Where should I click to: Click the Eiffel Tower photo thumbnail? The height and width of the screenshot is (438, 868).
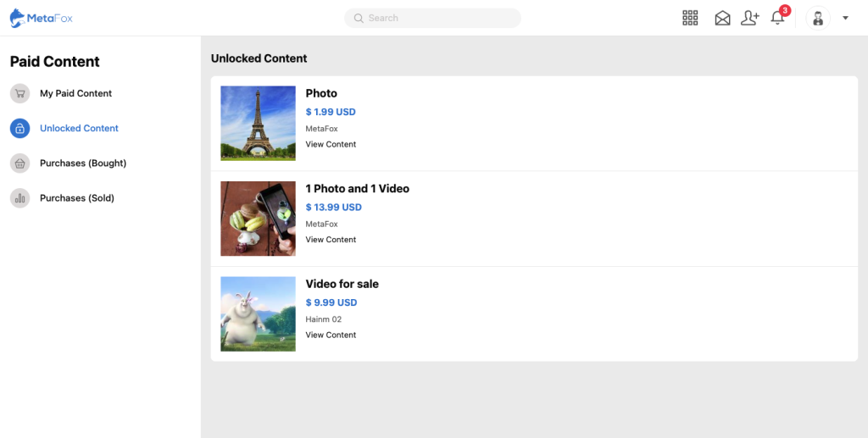[258, 124]
